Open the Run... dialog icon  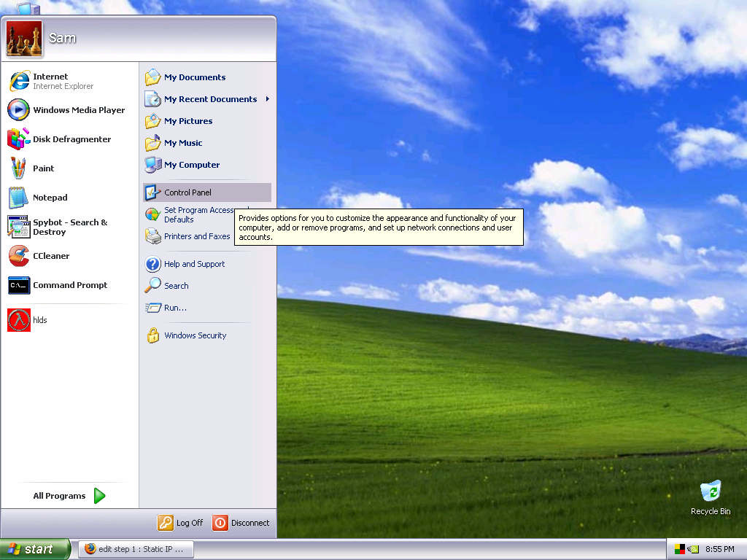[x=153, y=308]
